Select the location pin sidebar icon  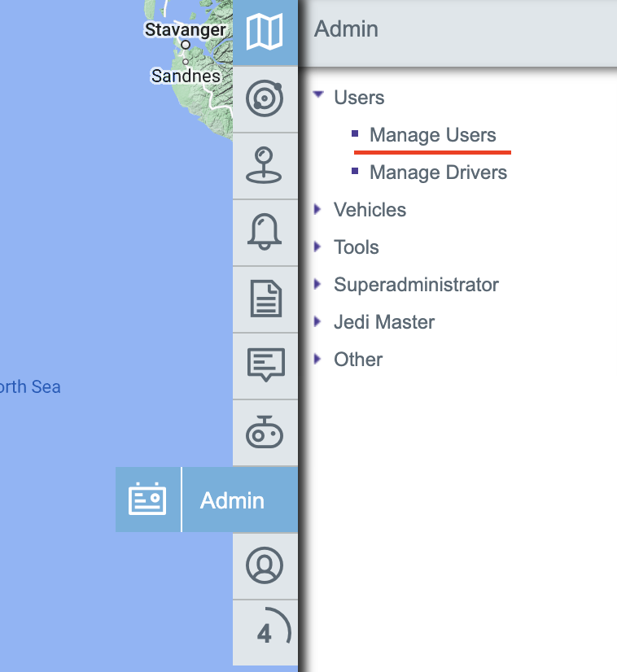(265, 166)
